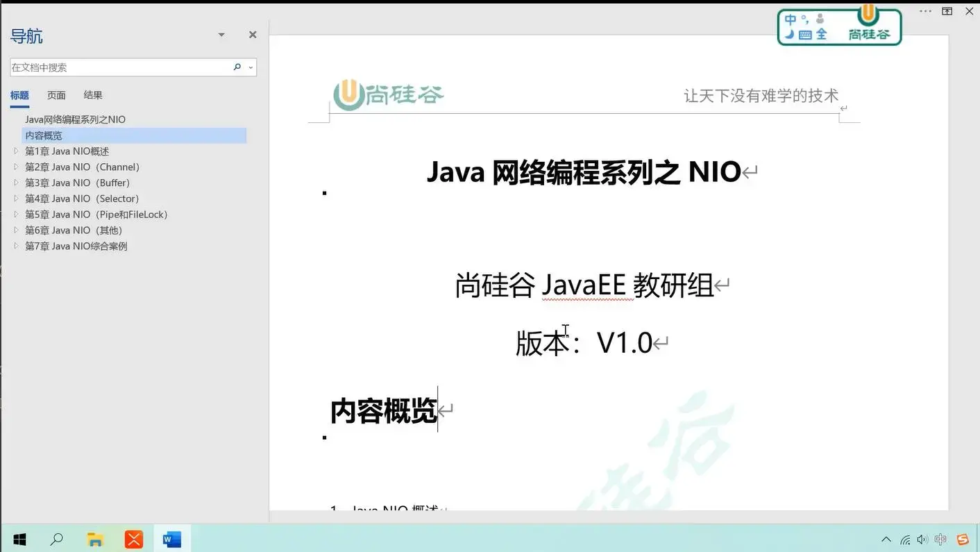Image resolution: width=980 pixels, height=552 pixels.
Task: Start a search with the magnifier button
Action: (237, 67)
